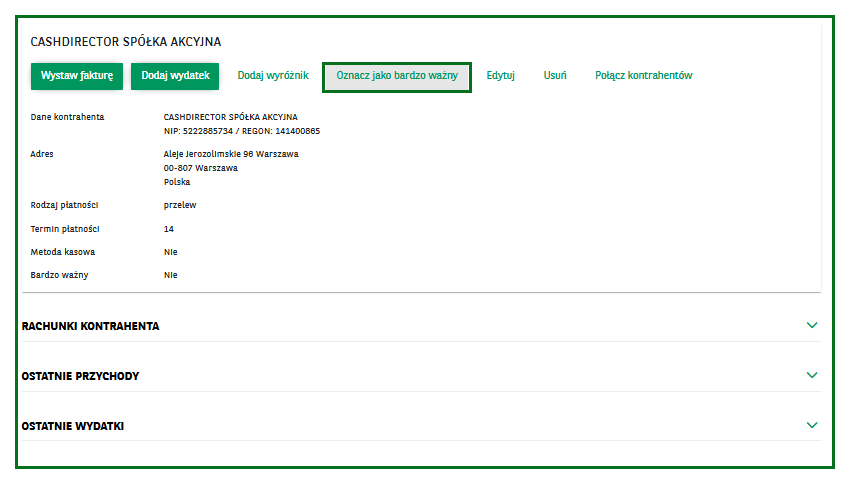Click the Wystaw fakturę button

pyautogui.click(x=77, y=76)
